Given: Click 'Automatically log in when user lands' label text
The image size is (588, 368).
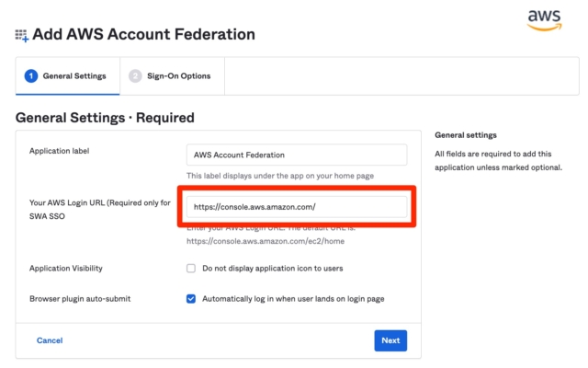Looking at the screenshot, I should pos(293,298).
